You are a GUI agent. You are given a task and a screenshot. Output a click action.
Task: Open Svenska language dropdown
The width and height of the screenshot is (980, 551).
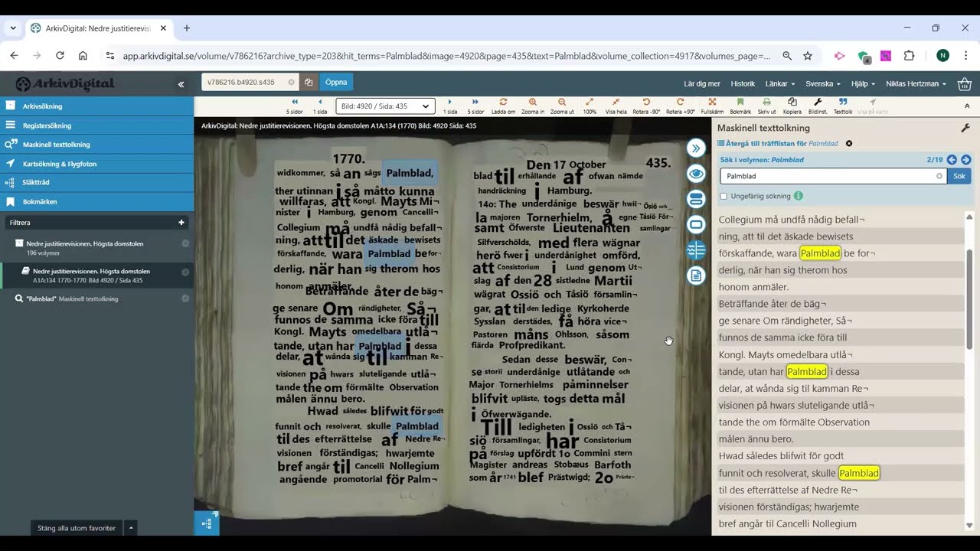[823, 83]
